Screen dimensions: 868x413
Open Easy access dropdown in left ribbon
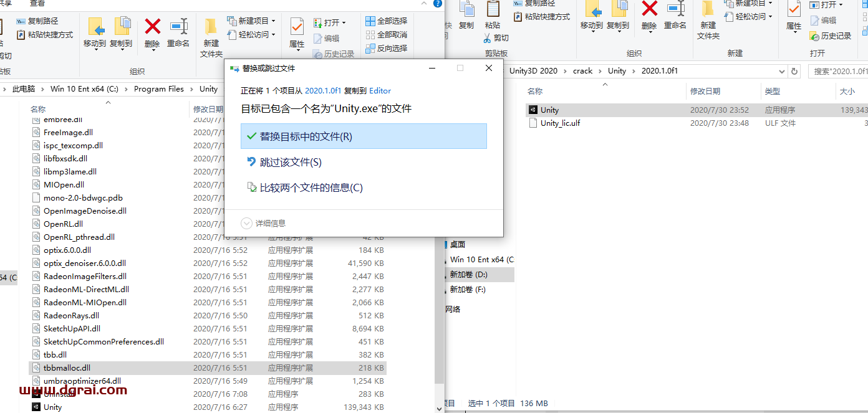click(251, 35)
